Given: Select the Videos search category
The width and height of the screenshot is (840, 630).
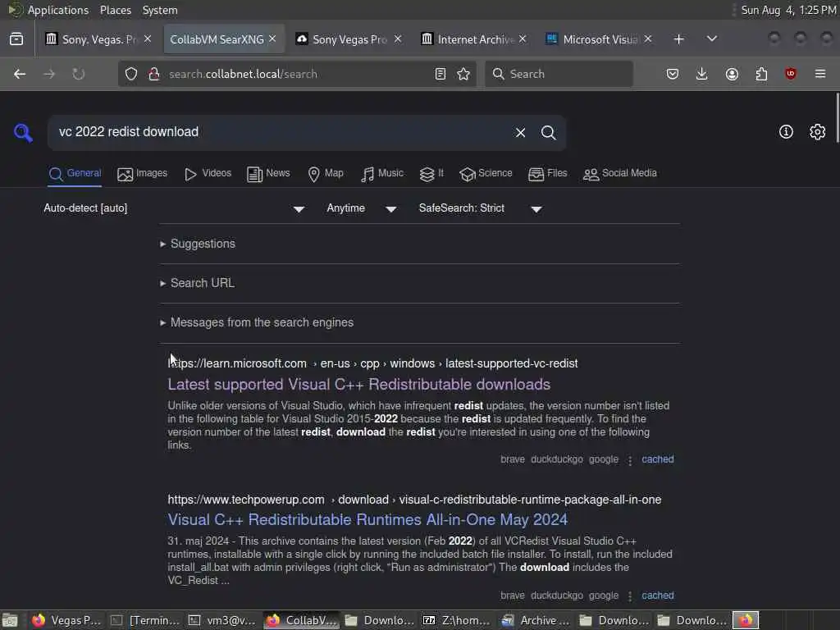Looking at the screenshot, I should point(208,174).
